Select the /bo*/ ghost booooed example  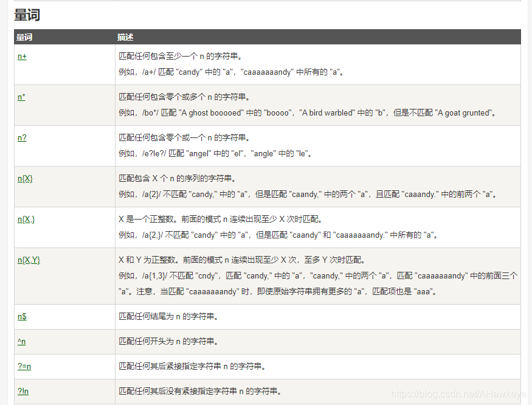(x=307, y=112)
